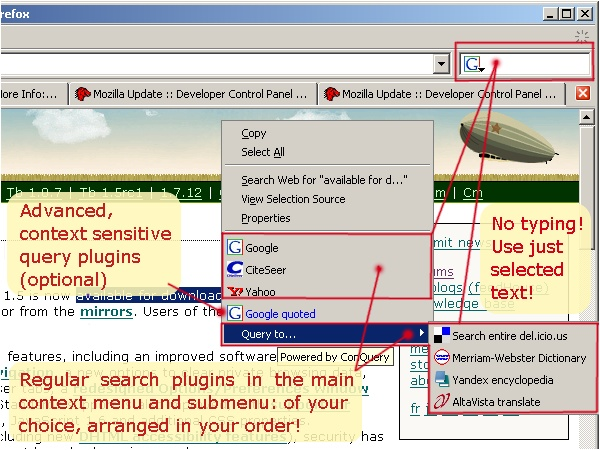Select the CiteSeer entry text in menu
Image resolution: width=600 pixels, height=450 pixels.
point(266,270)
